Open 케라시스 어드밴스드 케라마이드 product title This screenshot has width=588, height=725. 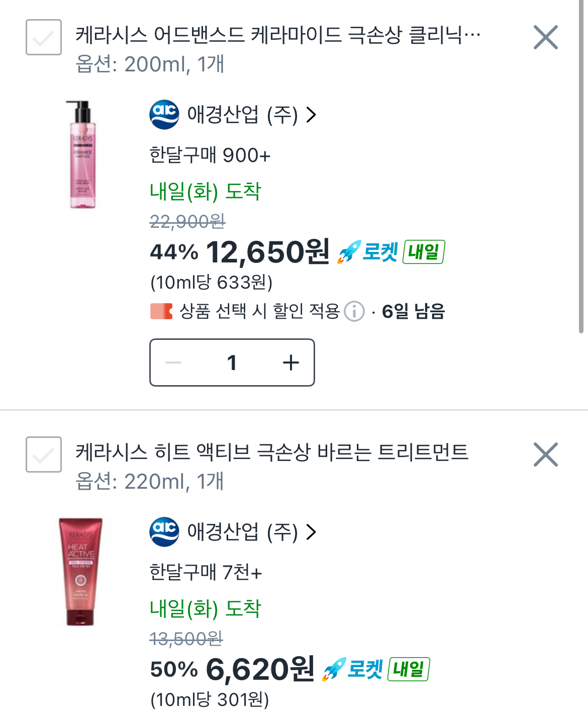277,35
